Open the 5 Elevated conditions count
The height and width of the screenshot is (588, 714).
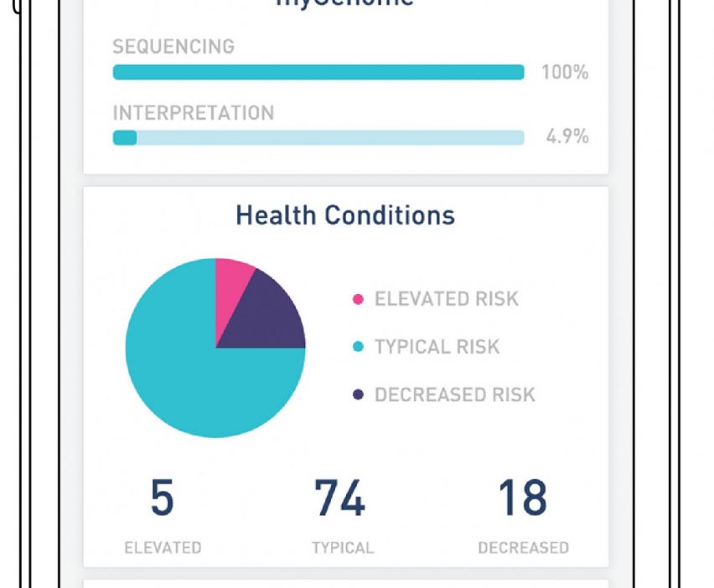click(x=163, y=498)
